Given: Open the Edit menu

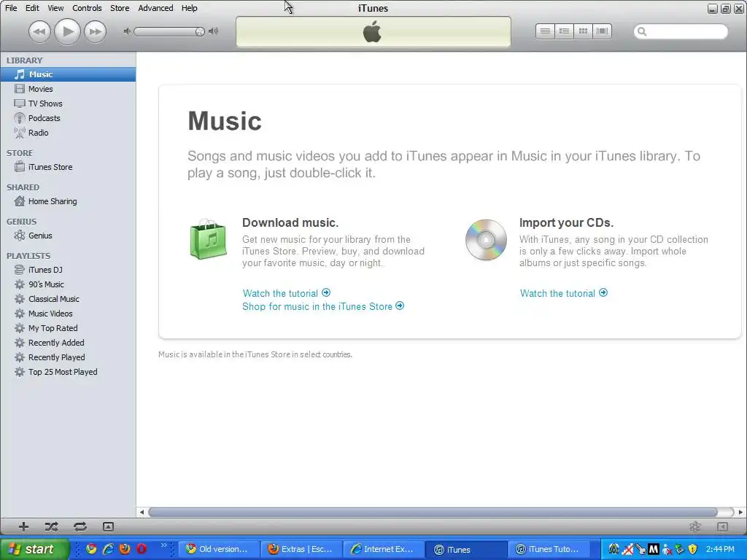Looking at the screenshot, I should pyautogui.click(x=32, y=8).
